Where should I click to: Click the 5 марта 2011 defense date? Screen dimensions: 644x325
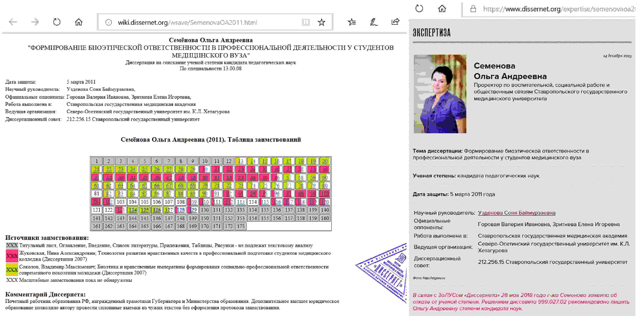coord(81,82)
